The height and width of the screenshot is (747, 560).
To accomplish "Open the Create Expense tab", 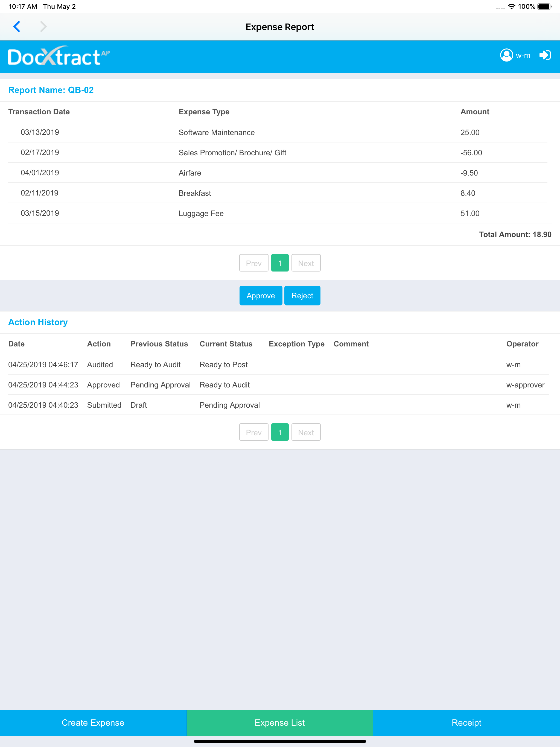I will coord(93,723).
